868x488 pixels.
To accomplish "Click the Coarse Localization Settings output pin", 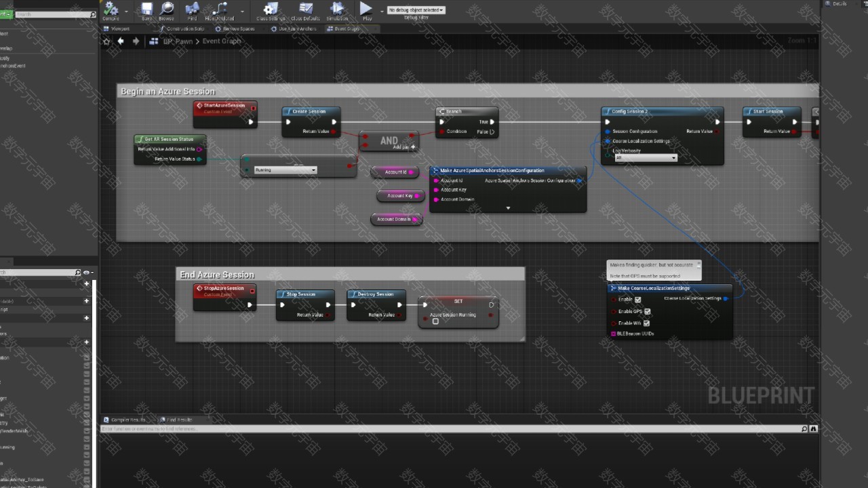I will [726, 298].
